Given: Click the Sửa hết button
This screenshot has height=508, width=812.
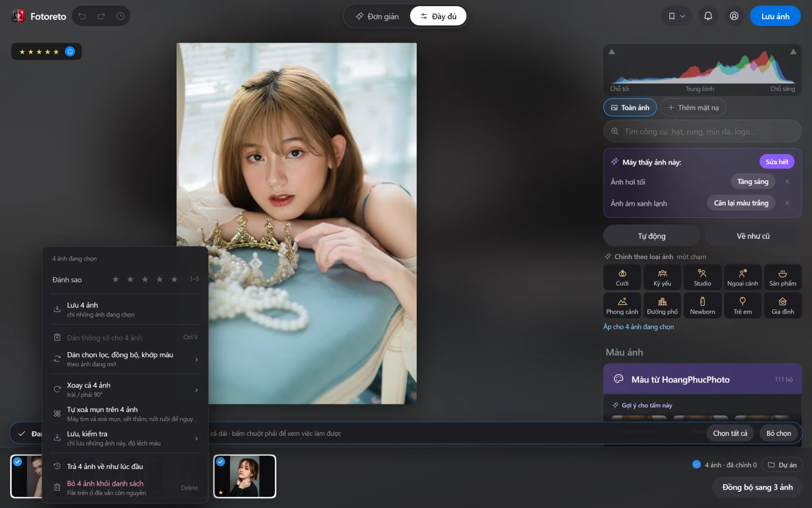Looking at the screenshot, I should [776, 162].
